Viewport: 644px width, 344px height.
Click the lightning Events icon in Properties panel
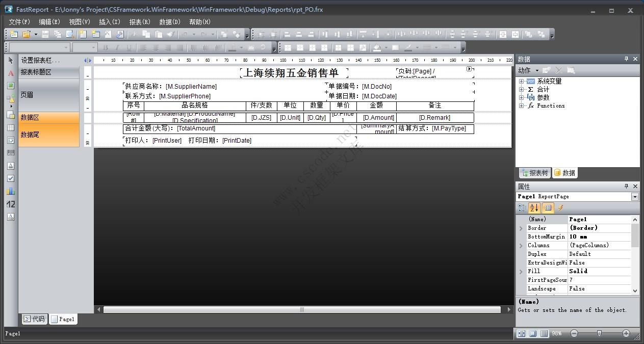coord(560,207)
